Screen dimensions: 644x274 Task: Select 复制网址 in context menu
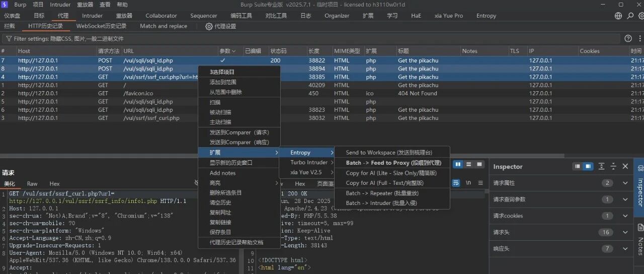[239, 213]
